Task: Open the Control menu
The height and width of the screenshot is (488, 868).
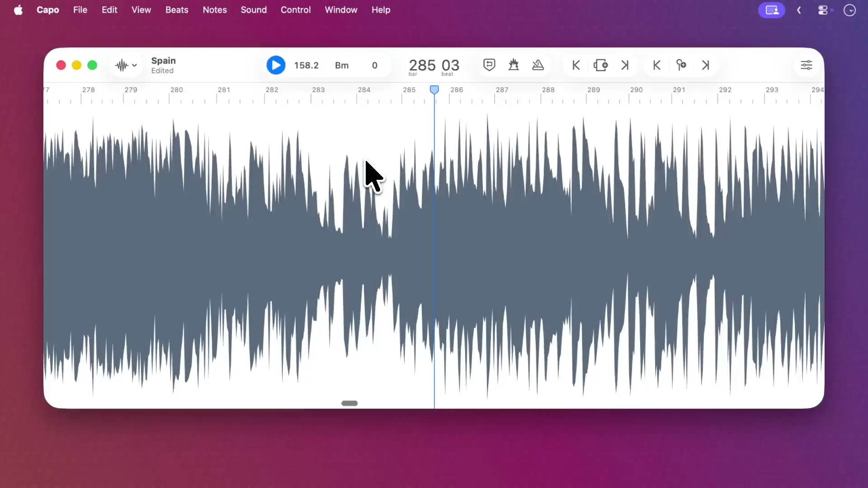Action: pyautogui.click(x=296, y=10)
